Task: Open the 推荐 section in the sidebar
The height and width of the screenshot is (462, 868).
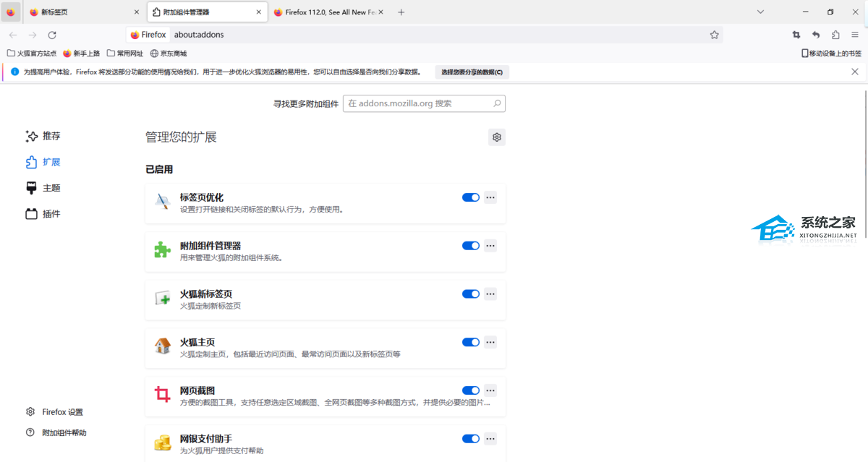Action: tap(43, 136)
